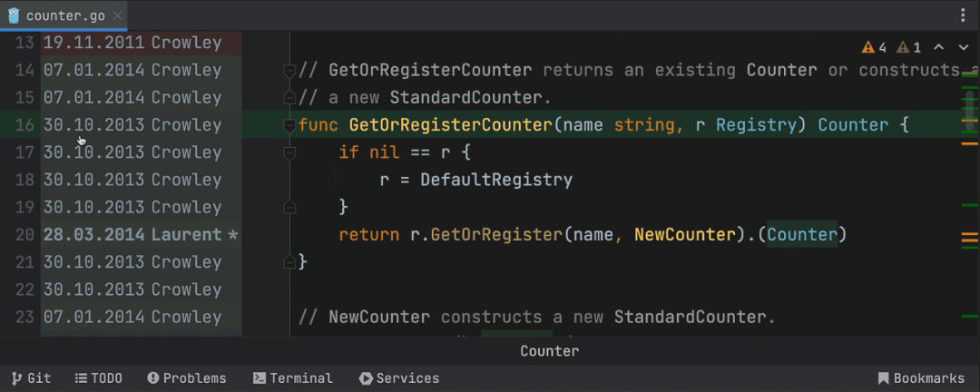Image resolution: width=980 pixels, height=392 pixels.
Task: Go to previous highlighted error arrow
Action: pyautogui.click(x=939, y=47)
